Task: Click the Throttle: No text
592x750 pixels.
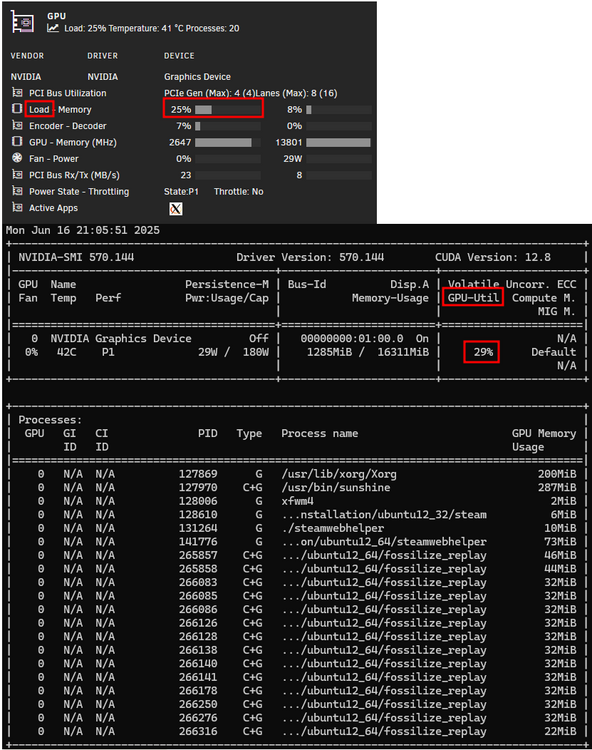Action: pos(239,192)
